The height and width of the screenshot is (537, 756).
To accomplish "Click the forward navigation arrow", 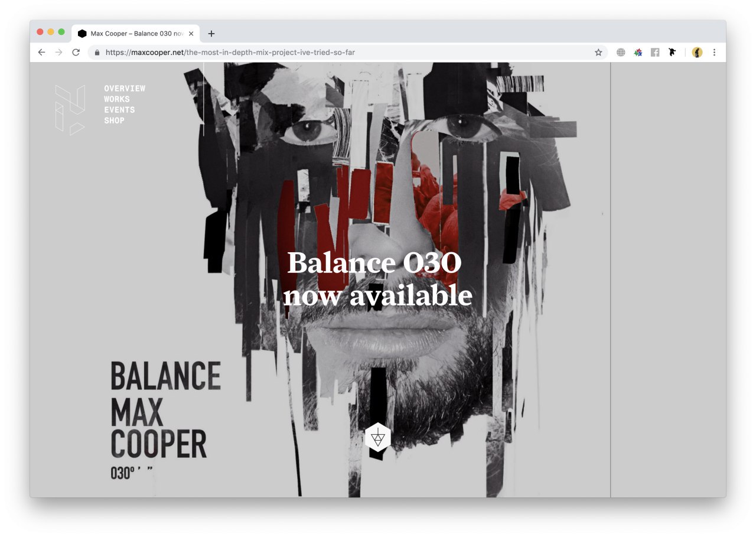I will pos(58,53).
